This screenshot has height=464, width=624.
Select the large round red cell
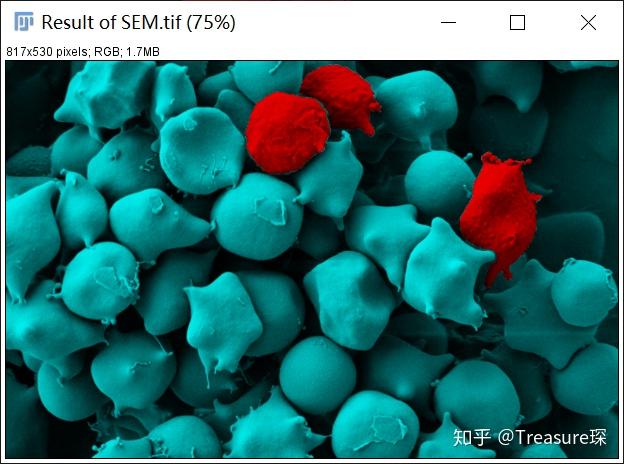click(x=288, y=133)
